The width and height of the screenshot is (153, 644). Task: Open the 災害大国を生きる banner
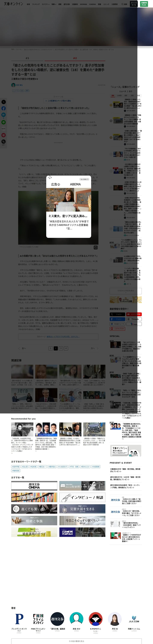click(x=82, y=509)
